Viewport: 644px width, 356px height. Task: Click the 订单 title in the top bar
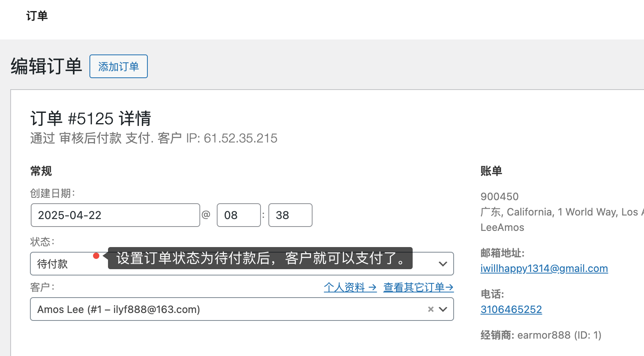pyautogui.click(x=37, y=16)
